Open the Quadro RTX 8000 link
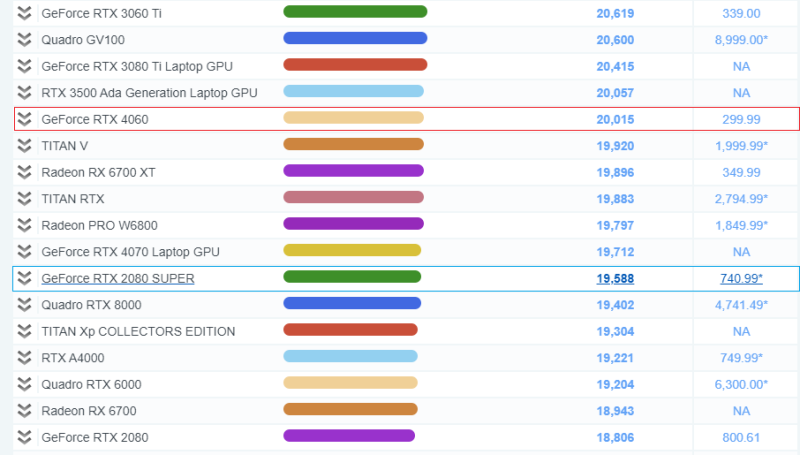Image resolution: width=800 pixels, height=455 pixels. click(91, 306)
